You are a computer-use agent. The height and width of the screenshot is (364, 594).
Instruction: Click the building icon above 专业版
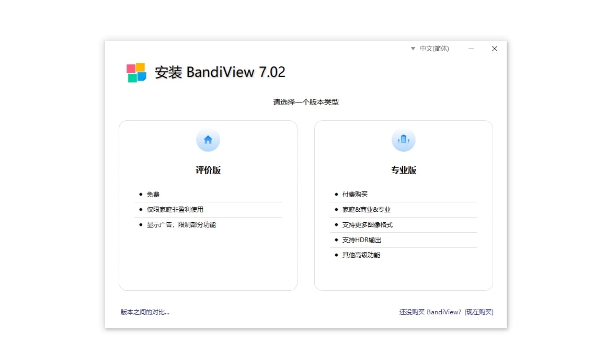(404, 140)
